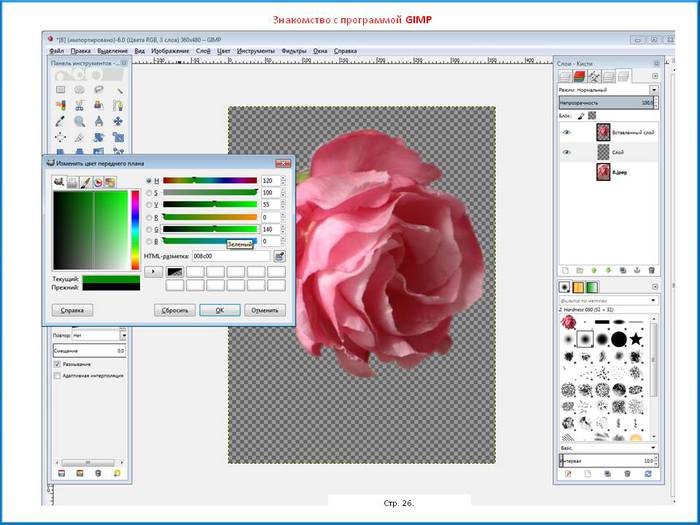Create a new layer group
The width and height of the screenshot is (700, 525).
coord(579,271)
